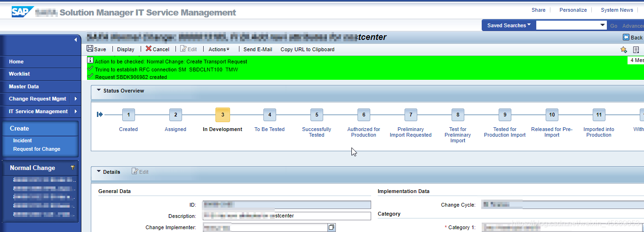The height and width of the screenshot is (232, 644).
Task: Open the Actions dropdown
Action: [219, 49]
